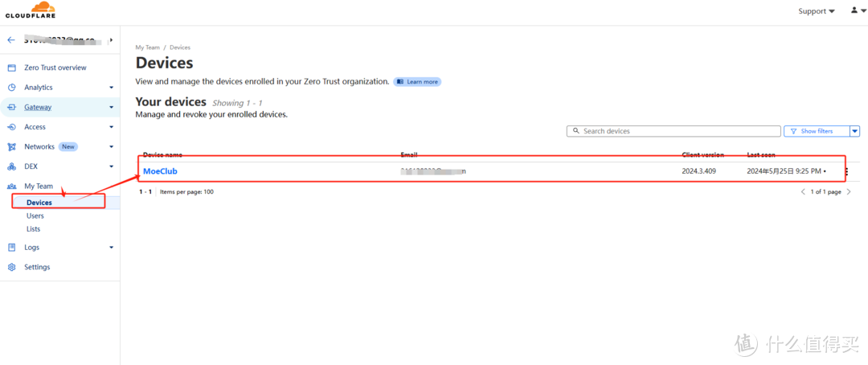Viewport: 868px width, 365px height.
Task: Click the Cloudflare logo
Action: click(x=31, y=10)
